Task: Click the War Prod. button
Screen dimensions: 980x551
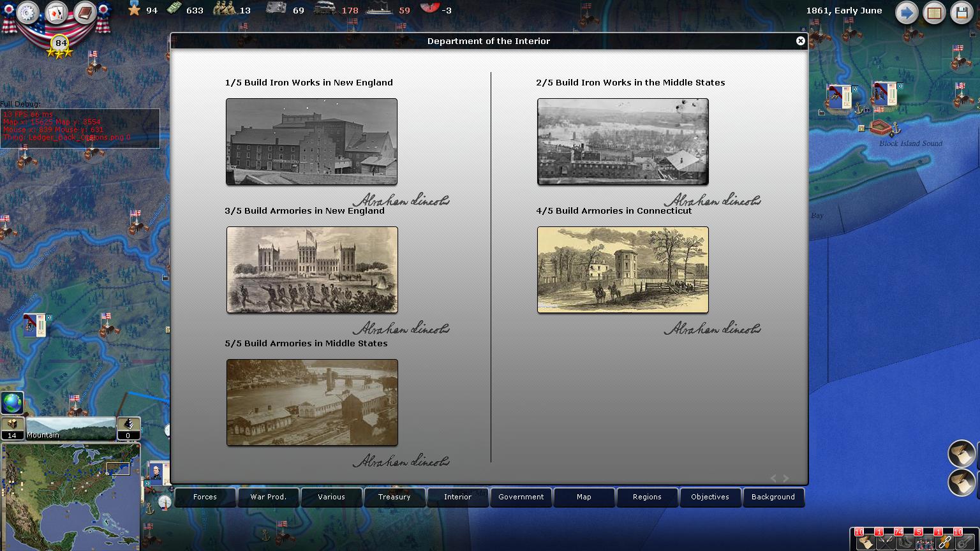Action: pos(268,497)
